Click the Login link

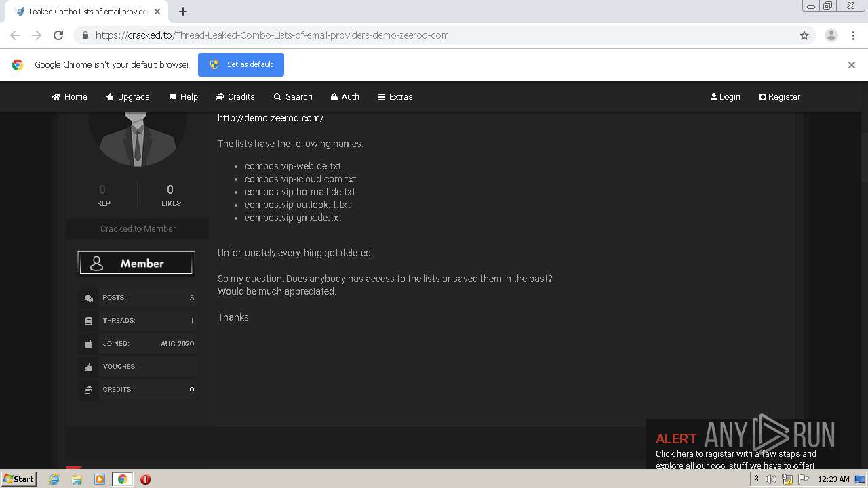click(725, 97)
